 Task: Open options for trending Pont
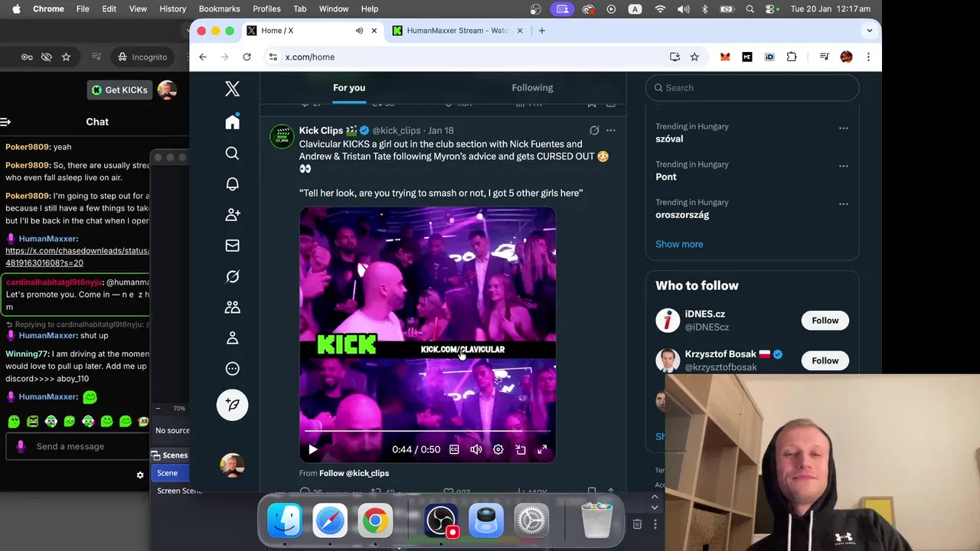843,166
